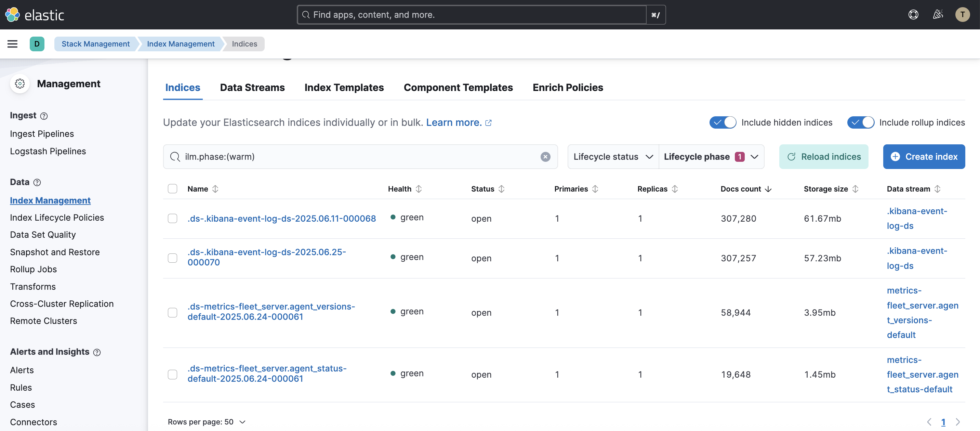
Task: Open Cross-Cluster Replication in sidebar
Action: pos(62,304)
